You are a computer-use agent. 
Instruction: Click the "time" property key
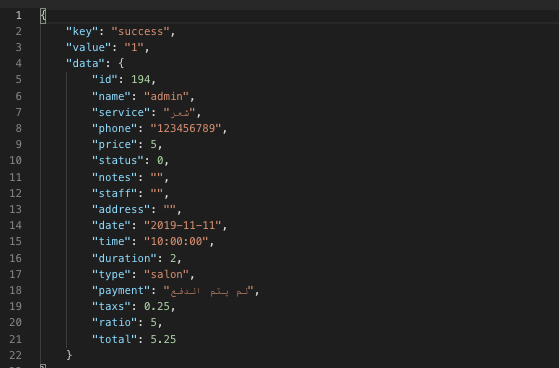(x=111, y=241)
